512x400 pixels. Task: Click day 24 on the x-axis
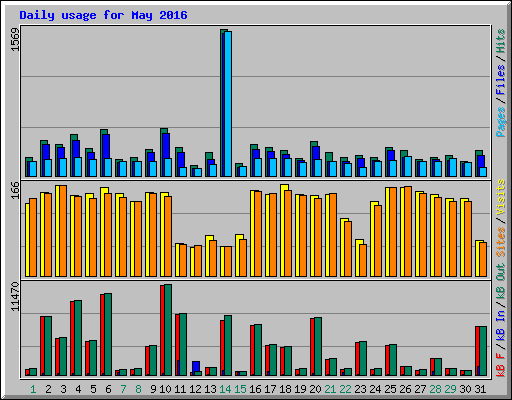pos(375,389)
